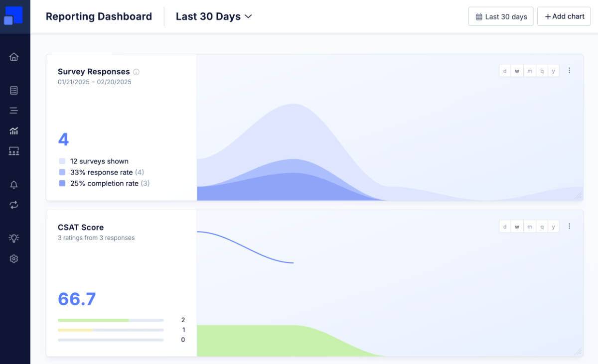Click the green CSAT bar with count 2
The height and width of the screenshot is (364, 598).
click(111, 320)
